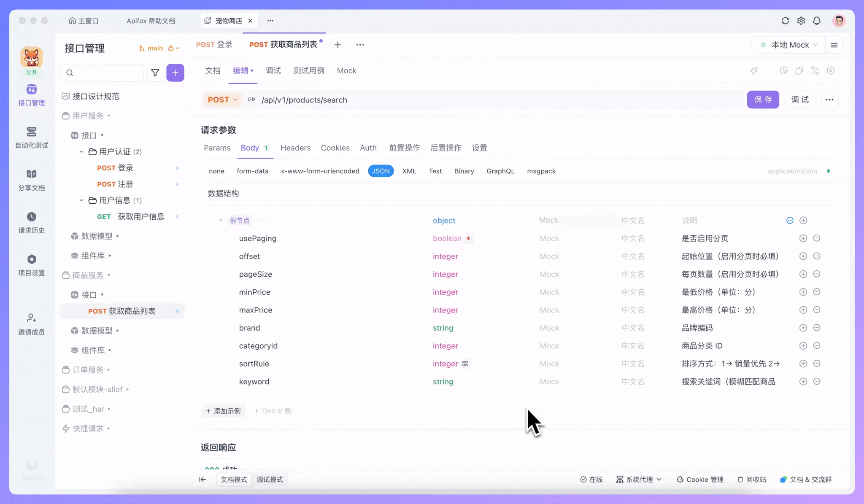This screenshot has width=864, height=504.
Task: Click the 保存 button
Action: click(763, 100)
